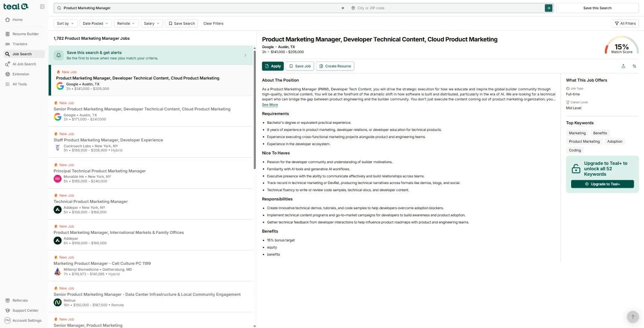Open Support Center in the sidebar
This screenshot has height=328, width=644.
[x=23, y=310]
